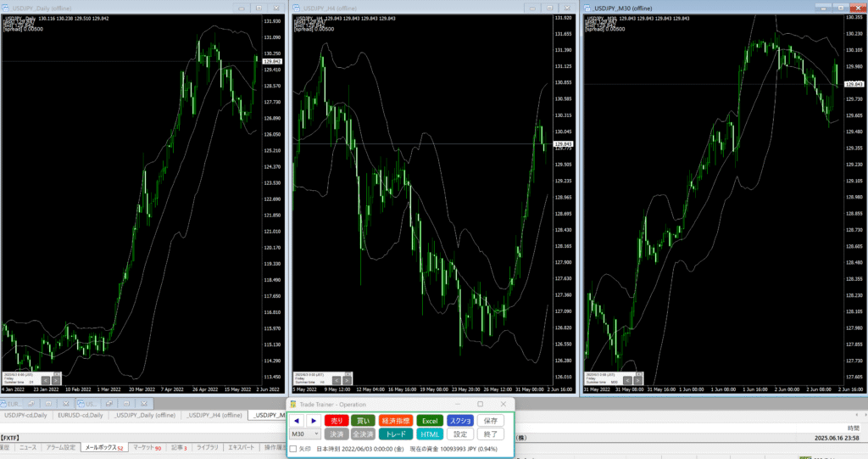Restore the minimized EUR chart window
This screenshot has width=868, height=459.
31,404
